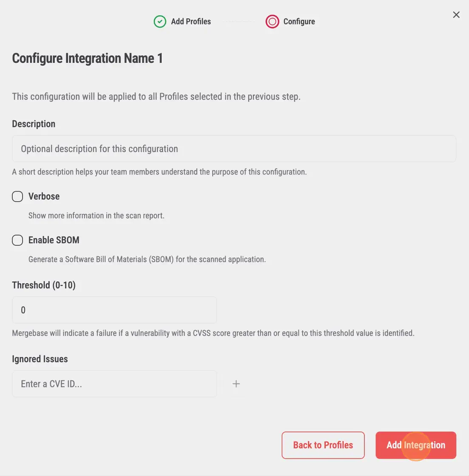
Task: Click the Configure Integration Name 1 heading
Action: coord(87,58)
